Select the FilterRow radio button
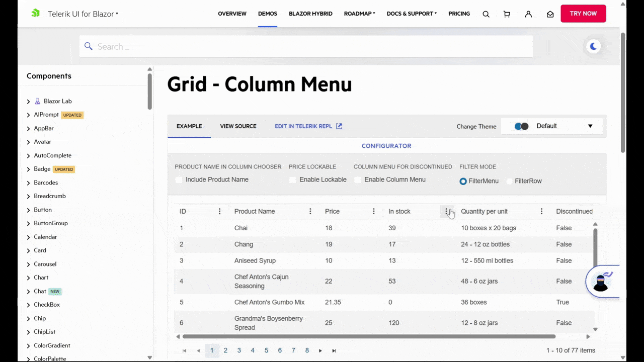This screenshot has width=644, height=362. (509, 181)
